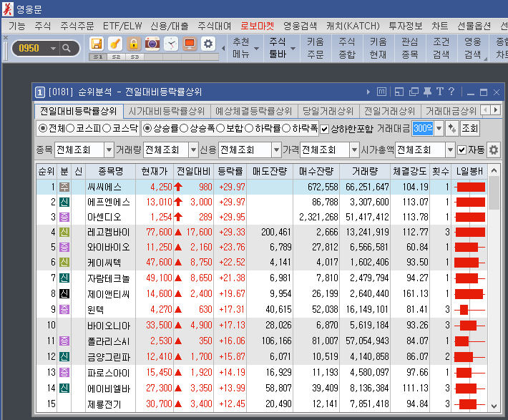Switch to the 거래대금상위 tab
Screen dimensions: 508x420
tap(451, 111)
